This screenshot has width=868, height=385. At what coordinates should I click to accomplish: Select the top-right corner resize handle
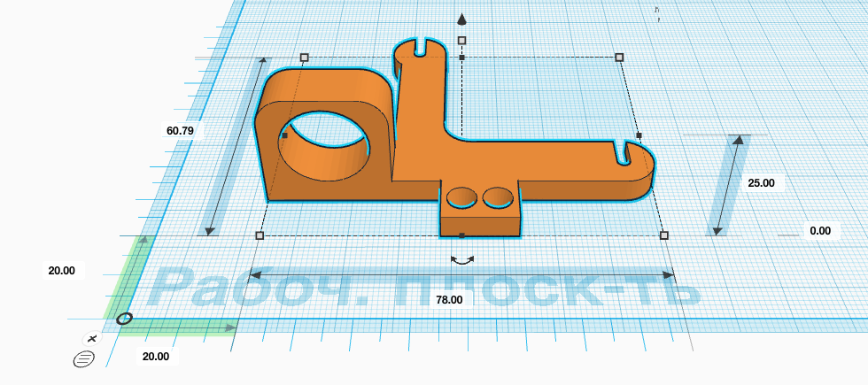[619, 57]
